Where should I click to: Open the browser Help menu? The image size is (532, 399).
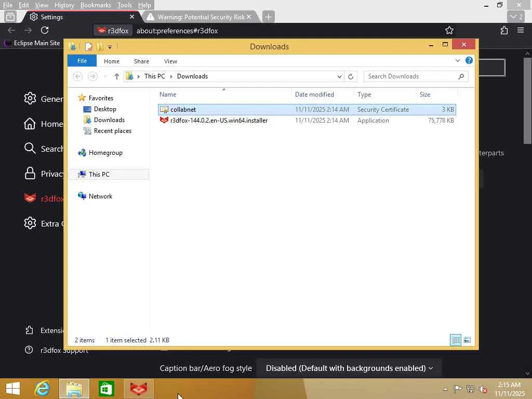[144, 5]
